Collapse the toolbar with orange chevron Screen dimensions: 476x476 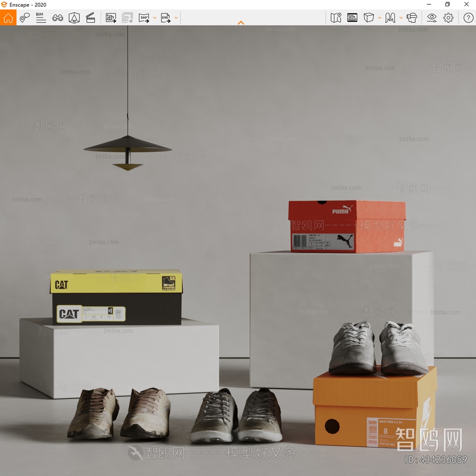coord(241,23)
